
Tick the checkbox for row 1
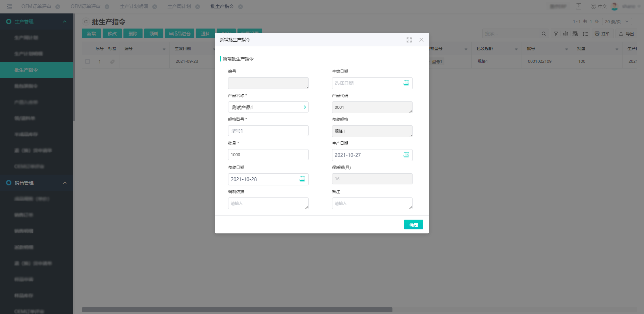pos(88,61)
